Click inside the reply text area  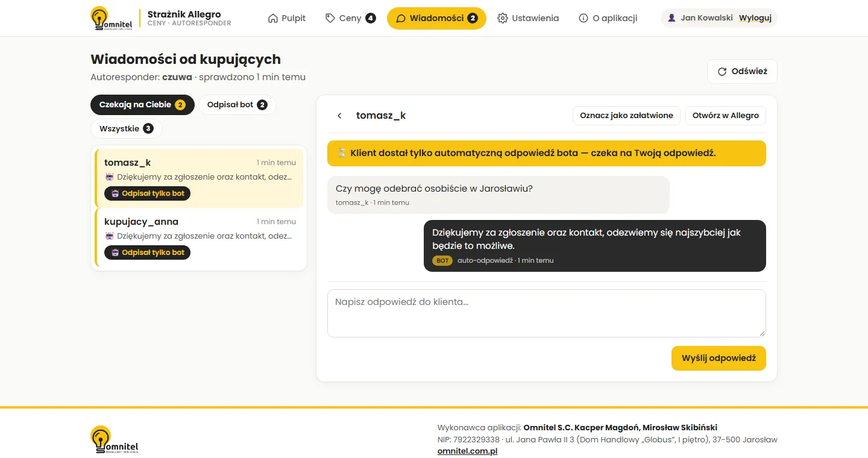tap(547, 313)
